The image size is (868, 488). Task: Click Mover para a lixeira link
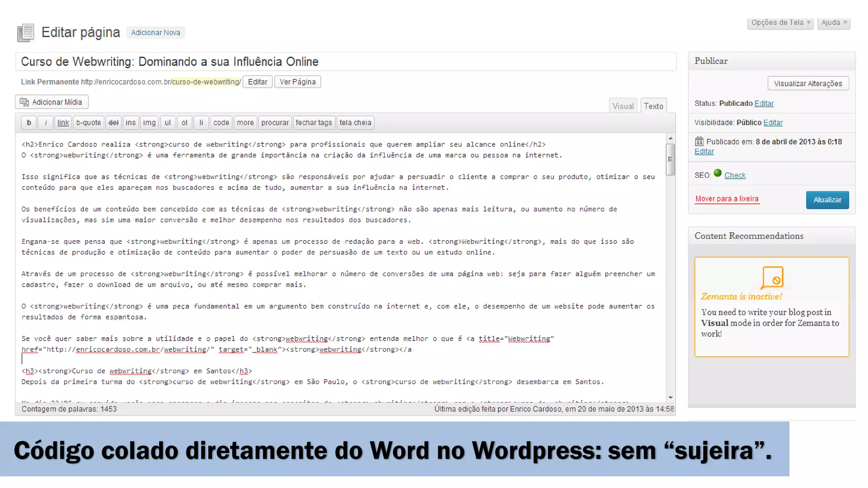pos(727,199)
